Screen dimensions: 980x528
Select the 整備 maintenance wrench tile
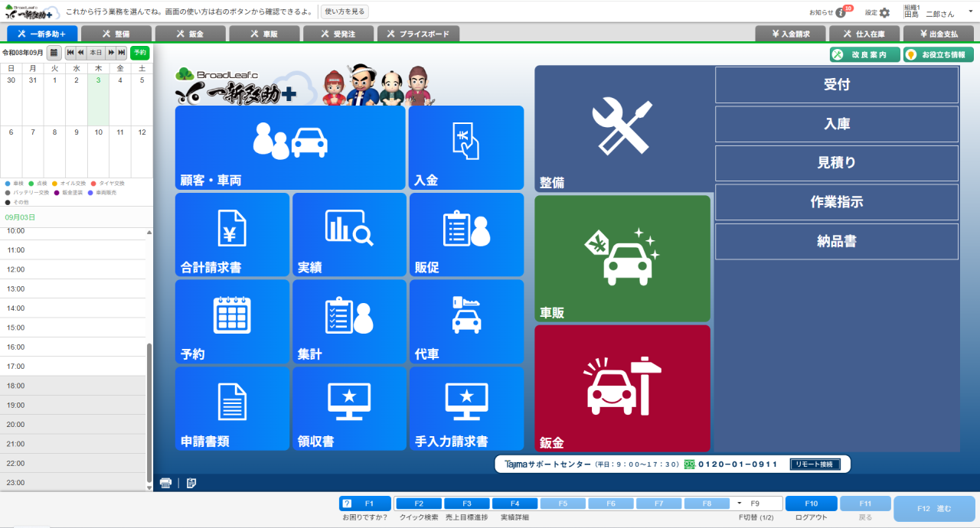pyautogui.click(x=622, y=129)
